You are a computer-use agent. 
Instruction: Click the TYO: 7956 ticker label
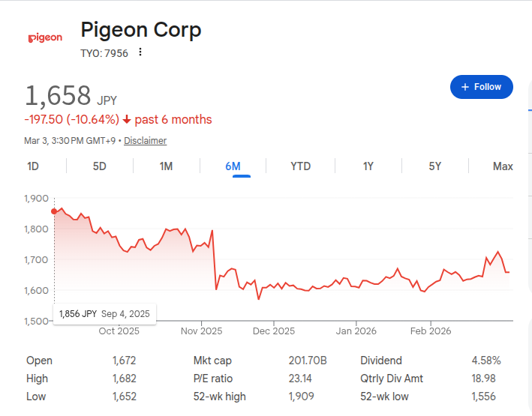[x=104, y=53]
